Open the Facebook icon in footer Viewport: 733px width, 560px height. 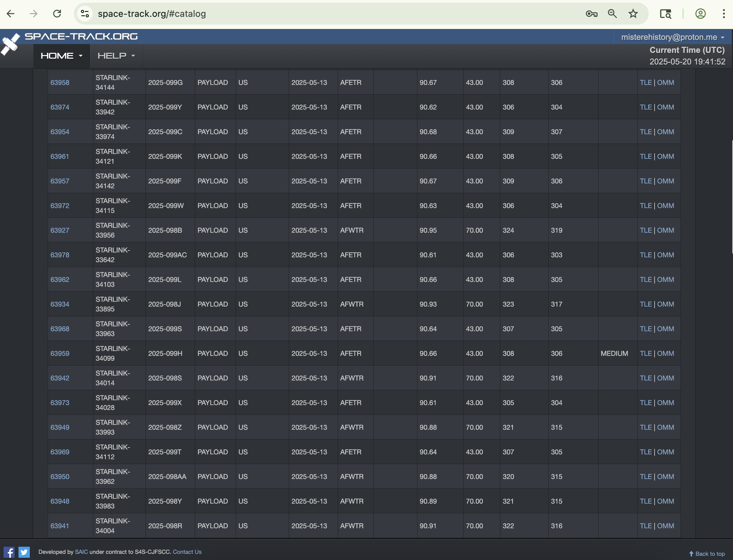coord(9,552)
